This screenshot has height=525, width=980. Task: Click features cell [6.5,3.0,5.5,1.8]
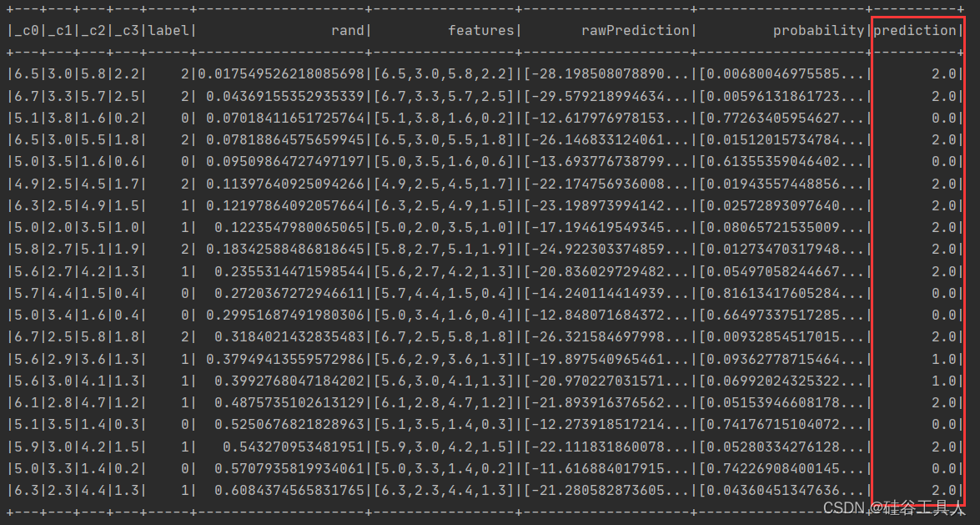pyautogui.click(x=444, y=140)
